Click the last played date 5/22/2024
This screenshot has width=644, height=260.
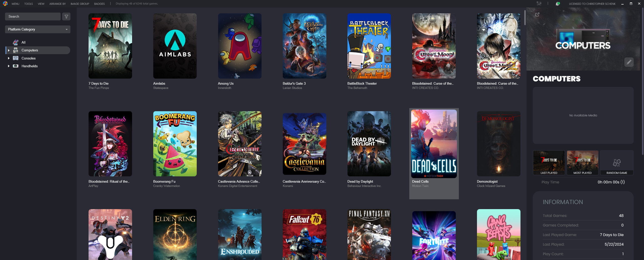pyautogui.click(x=614, y=244)
